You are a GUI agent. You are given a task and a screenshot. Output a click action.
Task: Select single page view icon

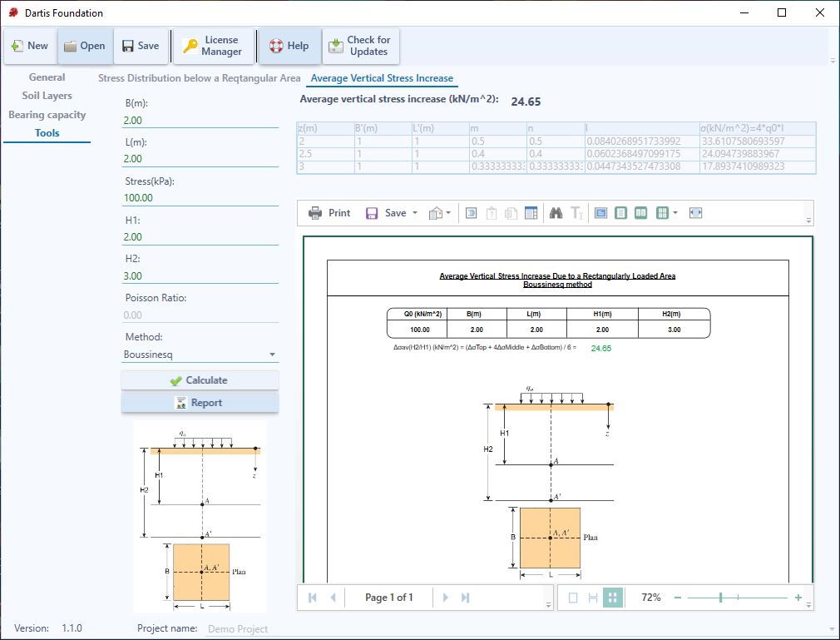click(620, 213)
